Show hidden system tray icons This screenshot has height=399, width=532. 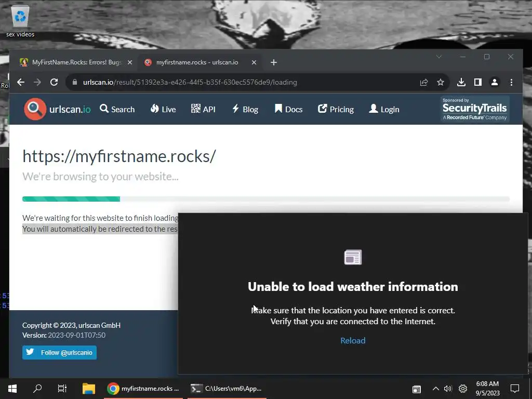436,389
